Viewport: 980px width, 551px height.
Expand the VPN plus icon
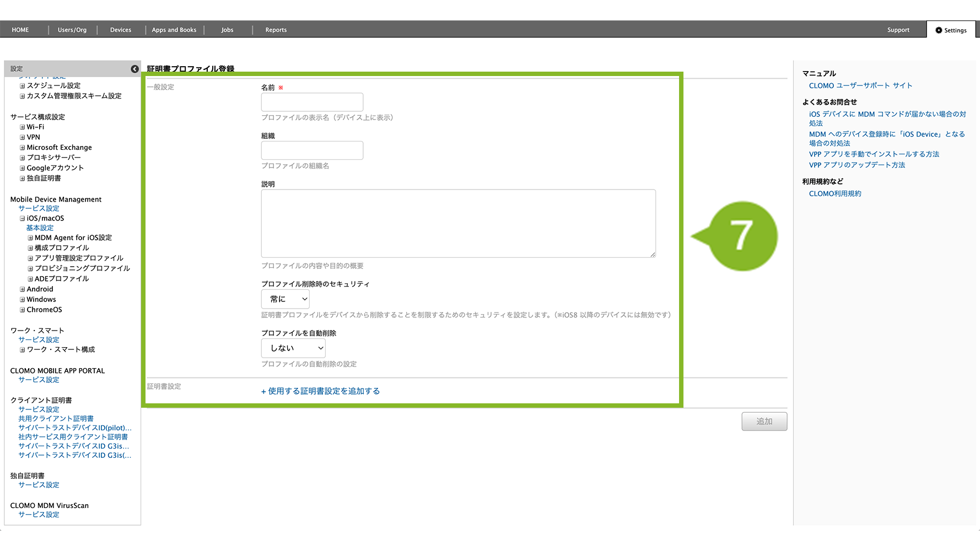(23, 137)
